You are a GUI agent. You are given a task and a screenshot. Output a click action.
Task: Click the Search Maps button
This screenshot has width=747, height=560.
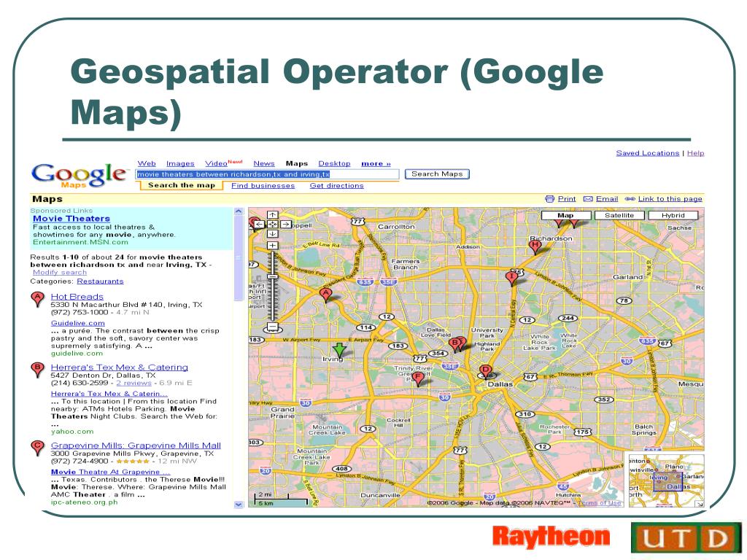[x=437, y=174]
